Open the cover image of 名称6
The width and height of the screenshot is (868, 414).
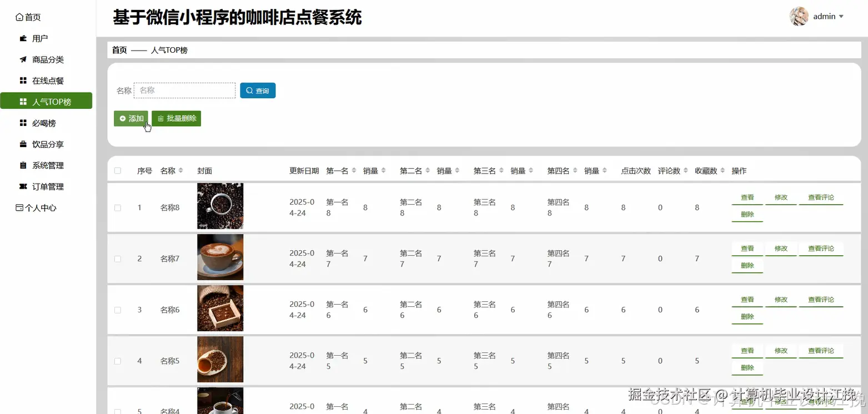pyautogui.click(x=220, y=308)
